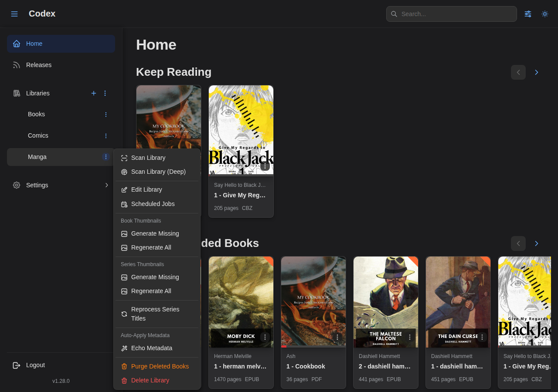Click the Logout button

(x=61, y=365)
